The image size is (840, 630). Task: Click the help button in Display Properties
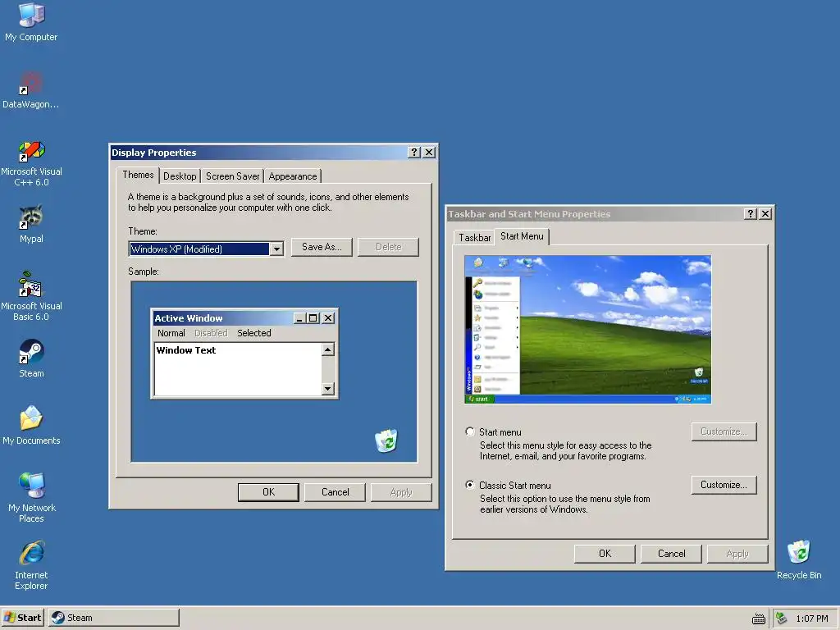pos(414,152)
